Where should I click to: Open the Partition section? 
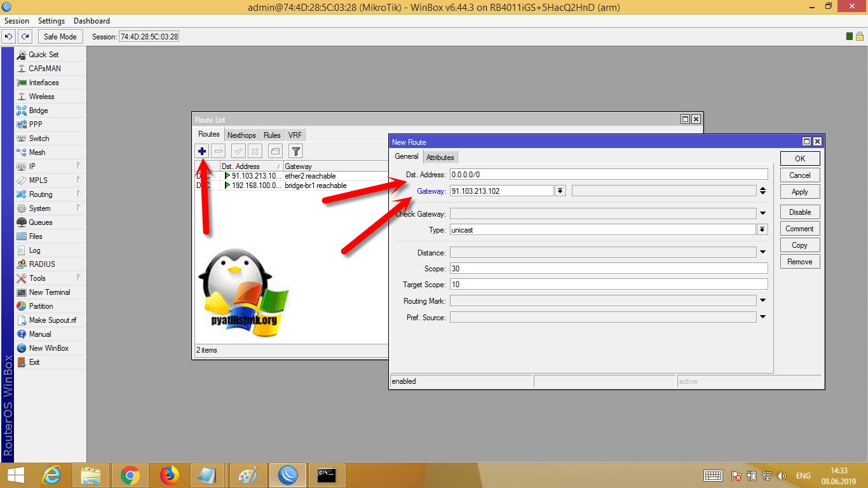coord(50,306)
